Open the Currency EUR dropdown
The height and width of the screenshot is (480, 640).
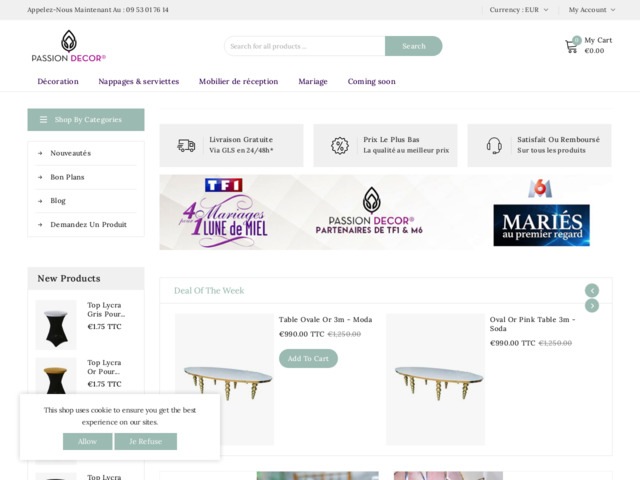click(519, 10)
